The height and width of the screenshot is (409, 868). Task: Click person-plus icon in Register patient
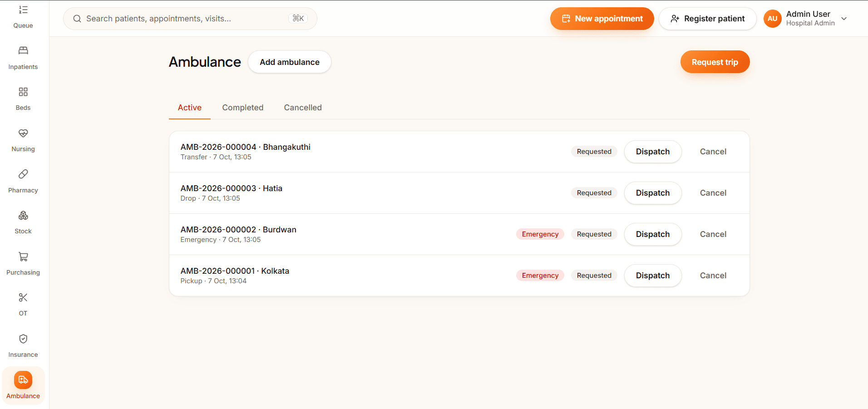(x=675, y=19)
